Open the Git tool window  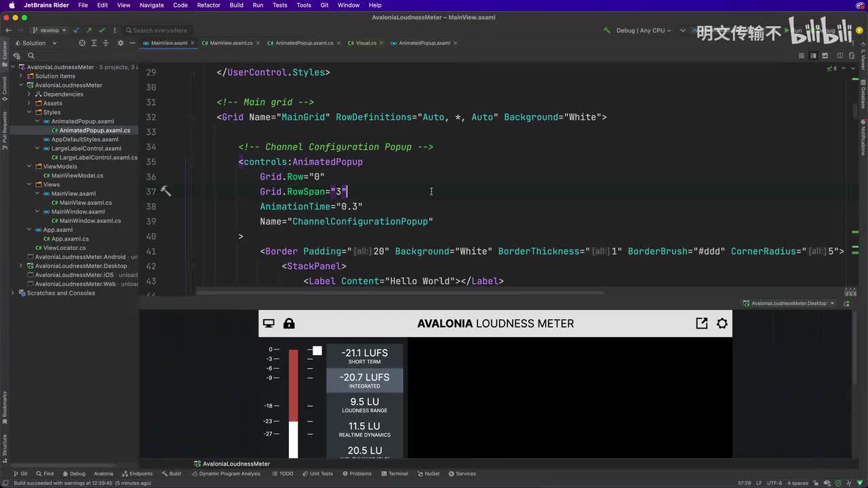click(20, 474)
